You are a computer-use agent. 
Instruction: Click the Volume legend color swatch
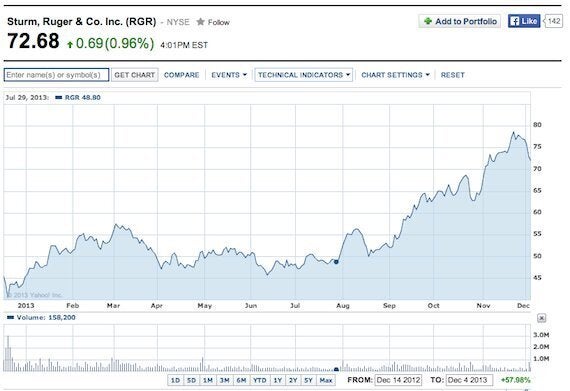10,318
